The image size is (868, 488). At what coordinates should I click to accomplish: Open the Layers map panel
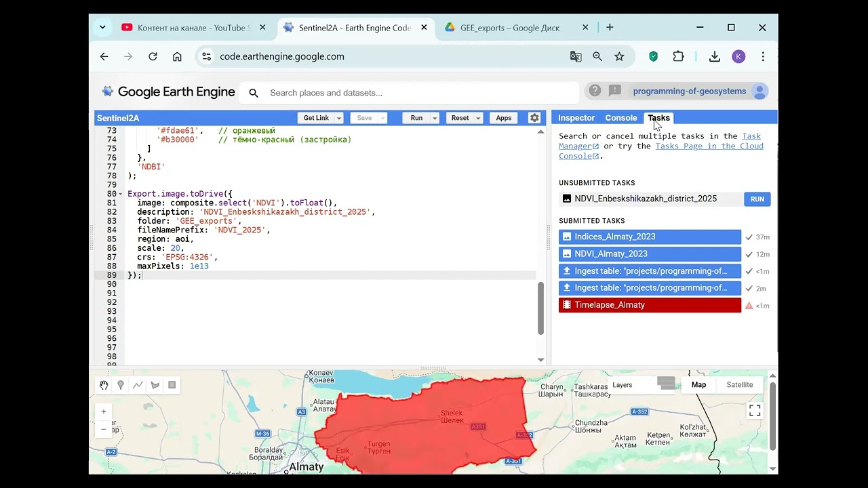(x=643, y=385)
